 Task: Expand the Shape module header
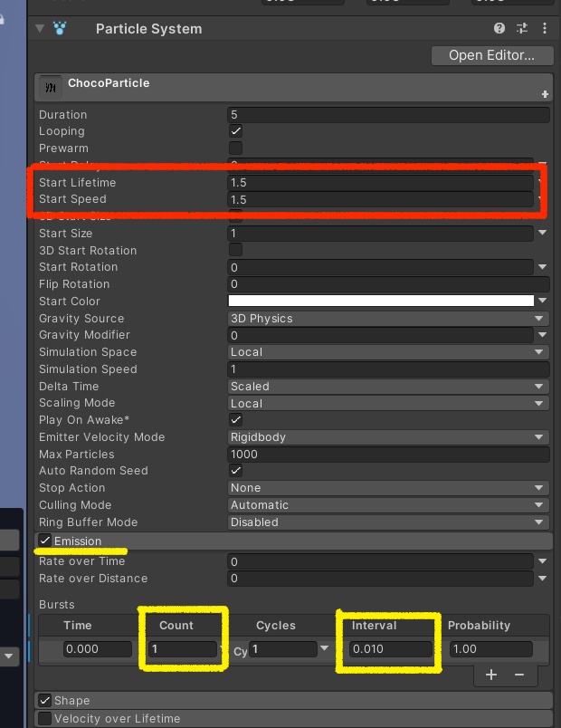294,700
